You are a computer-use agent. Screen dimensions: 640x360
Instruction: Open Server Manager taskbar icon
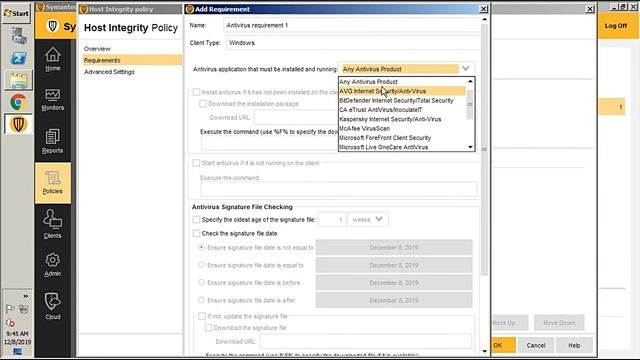[x=18, y=36]
